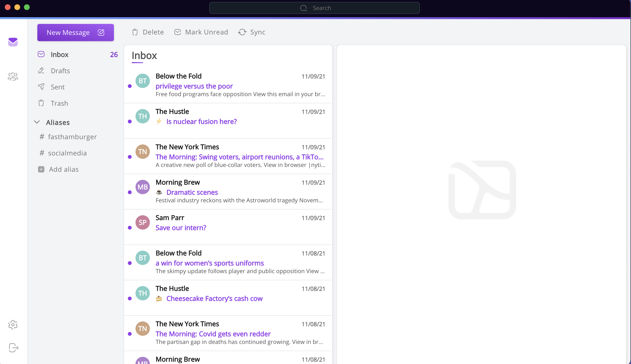Click the compose pencil icon on New Message
631x364 pixels.
click(101, 33)
